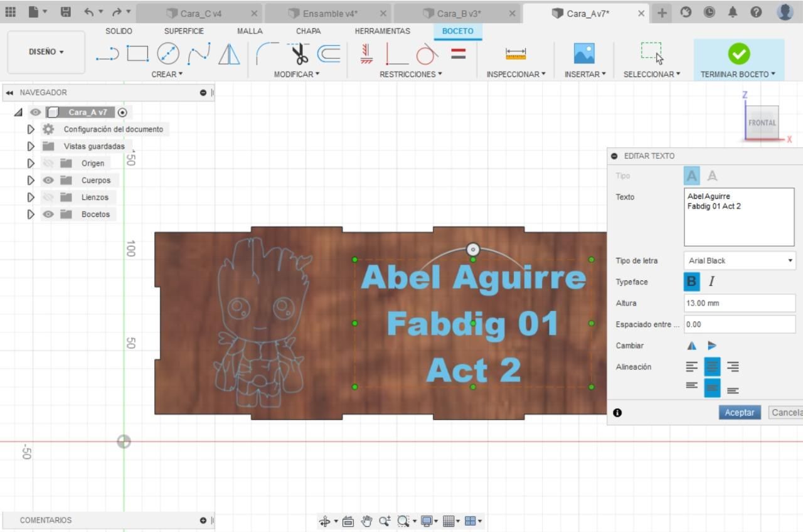
Task: Open the MODIFICAR dropdown menu
Action: [297, 74]
